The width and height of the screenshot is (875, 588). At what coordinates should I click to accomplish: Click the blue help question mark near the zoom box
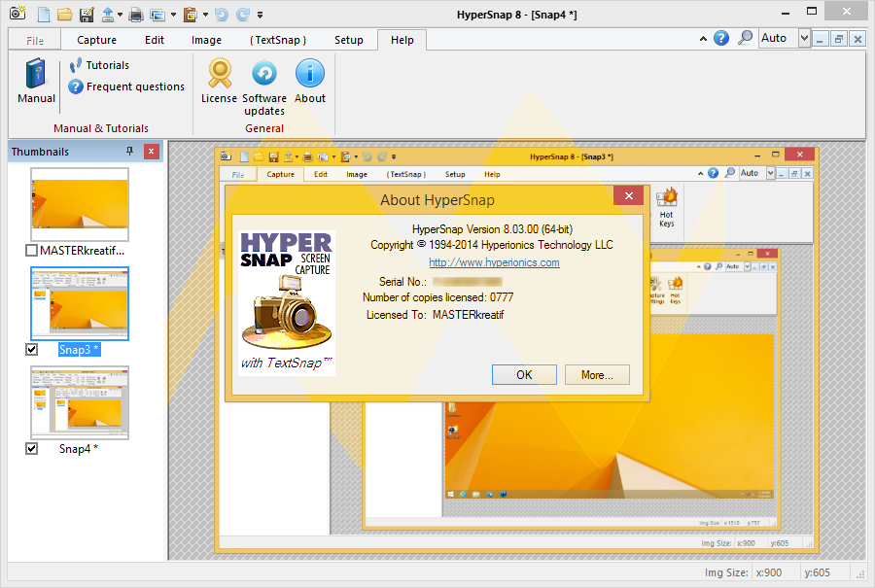tap(721, 38)
